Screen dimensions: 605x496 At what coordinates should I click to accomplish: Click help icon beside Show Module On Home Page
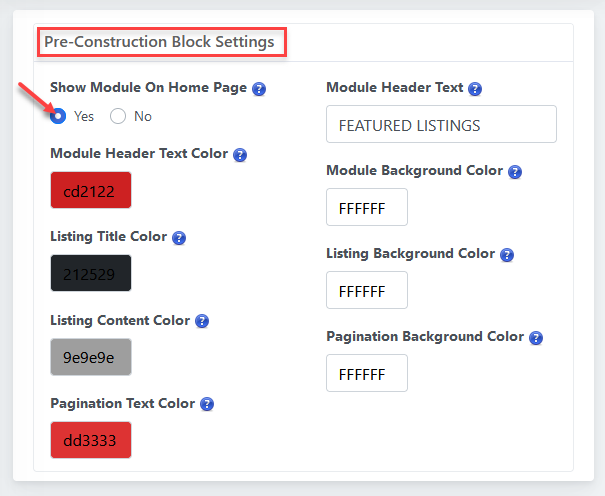pyautogui.click(x=259, y=89)
